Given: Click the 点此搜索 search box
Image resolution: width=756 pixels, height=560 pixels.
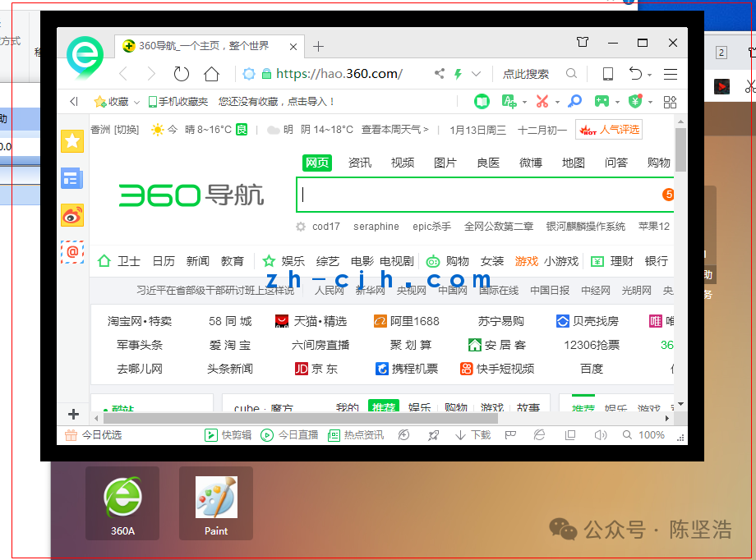Looking at the screenshot, I should (x=527, y=74).
